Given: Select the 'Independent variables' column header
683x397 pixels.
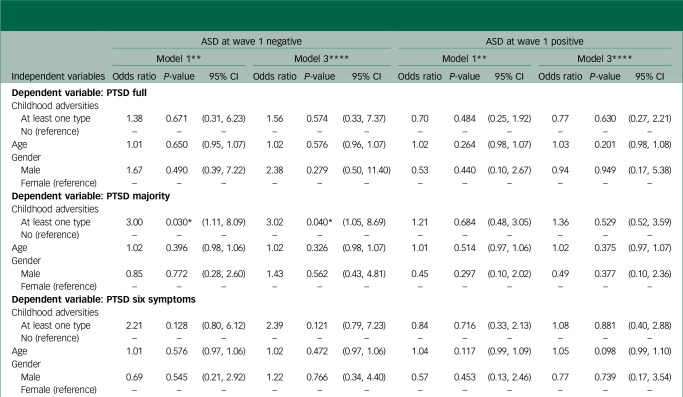Looking at the screenshot, I should point(58,76).
